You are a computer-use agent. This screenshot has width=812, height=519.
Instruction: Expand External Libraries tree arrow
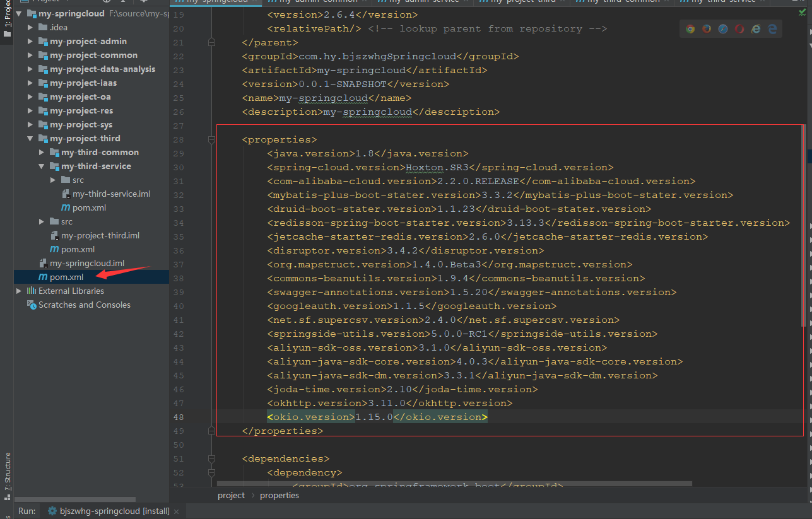[19, 291]
